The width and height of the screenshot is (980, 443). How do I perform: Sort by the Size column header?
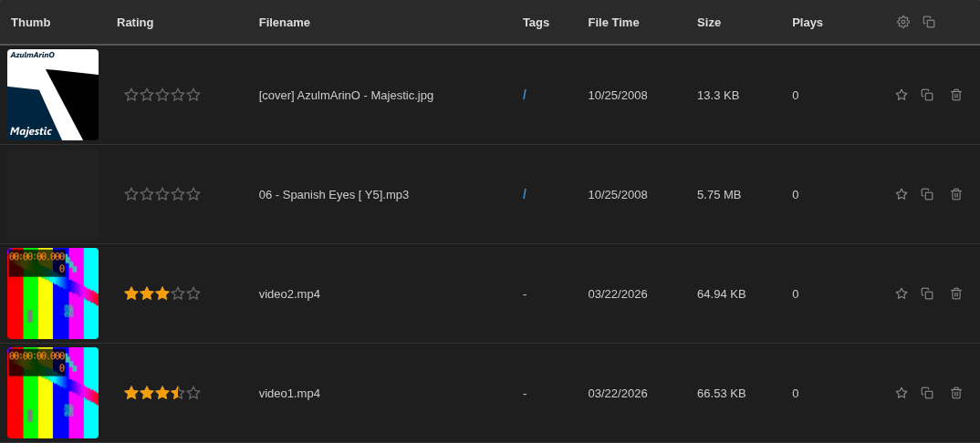coord(709,22)
